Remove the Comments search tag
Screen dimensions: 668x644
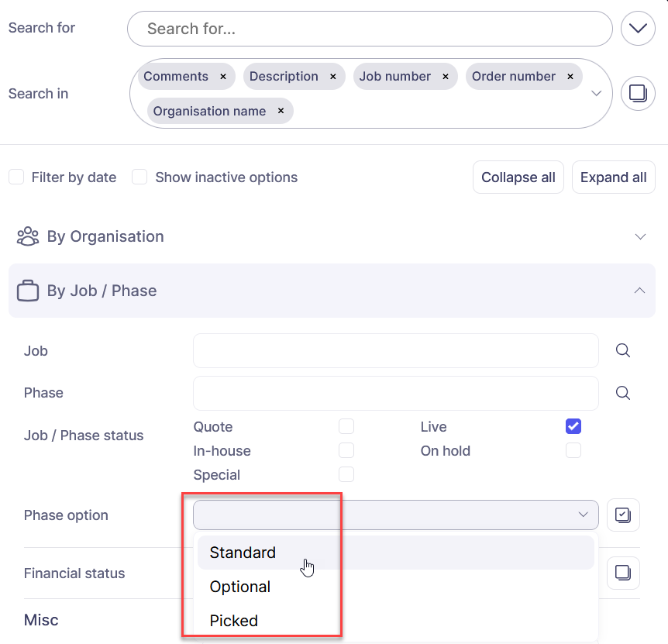coord(223,77)
